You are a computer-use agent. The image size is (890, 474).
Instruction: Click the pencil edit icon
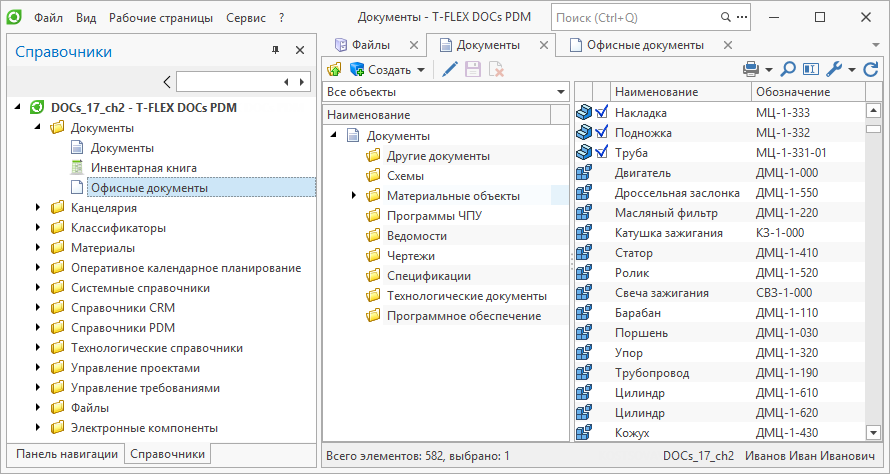coord(450,70)
